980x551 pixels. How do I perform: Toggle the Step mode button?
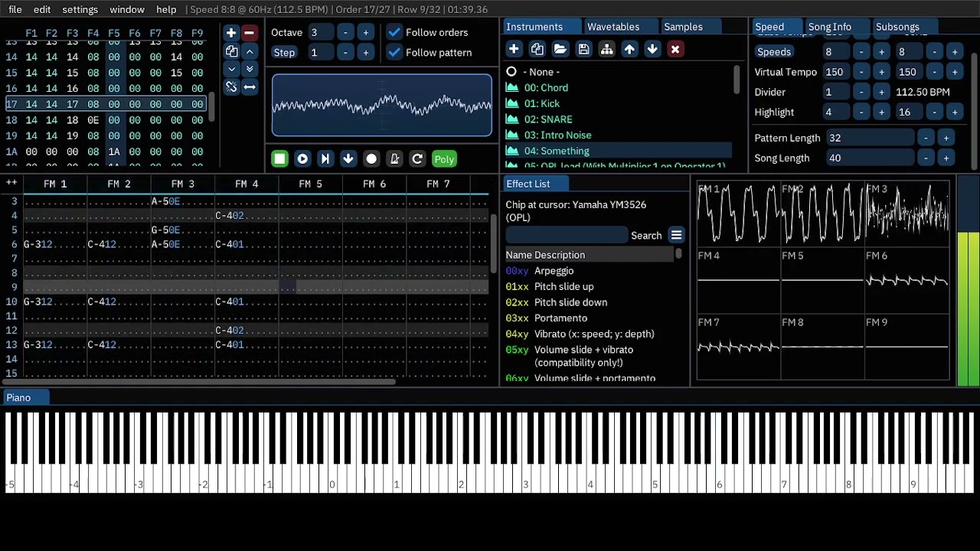(284, 52)
